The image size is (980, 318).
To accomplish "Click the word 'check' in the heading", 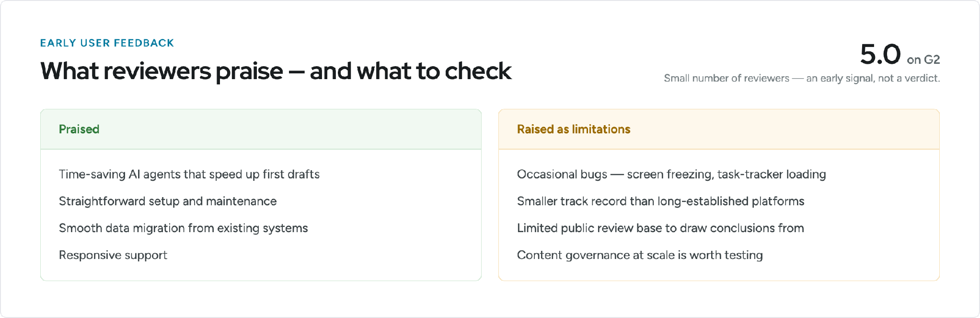I will (x=478, y=71).
